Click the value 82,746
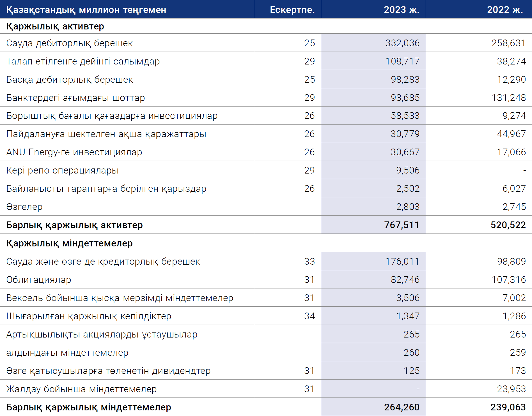This screenshot has height=416, width=532. pos(405,280)
